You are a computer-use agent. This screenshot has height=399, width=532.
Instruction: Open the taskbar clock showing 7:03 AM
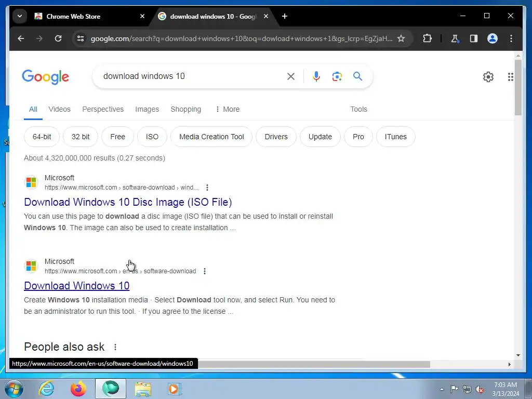tap(506, 389)
